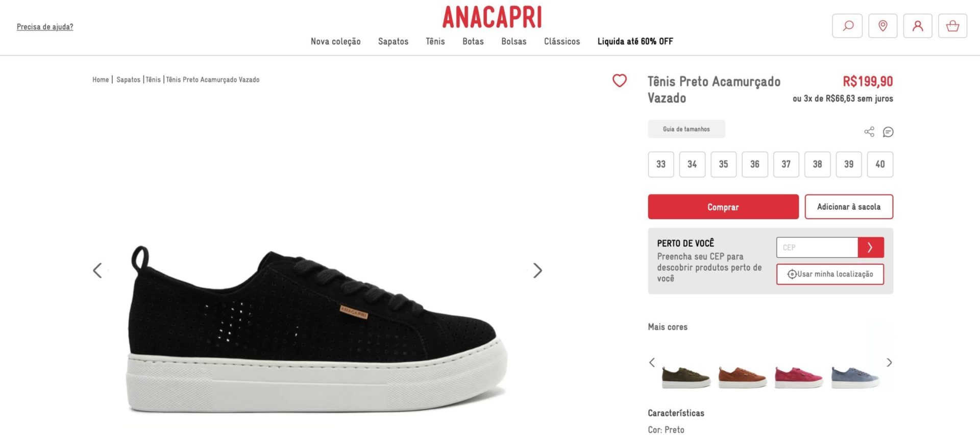The width and height of the screenshot is (980, 435).
Task: Open the Nova coleção menu item
Action: pos(336,41)
